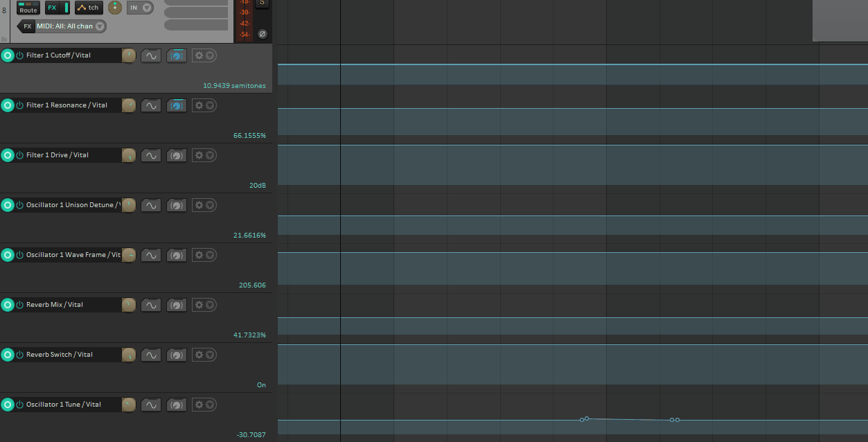Open the track Route button

click(x=28, y=8)
